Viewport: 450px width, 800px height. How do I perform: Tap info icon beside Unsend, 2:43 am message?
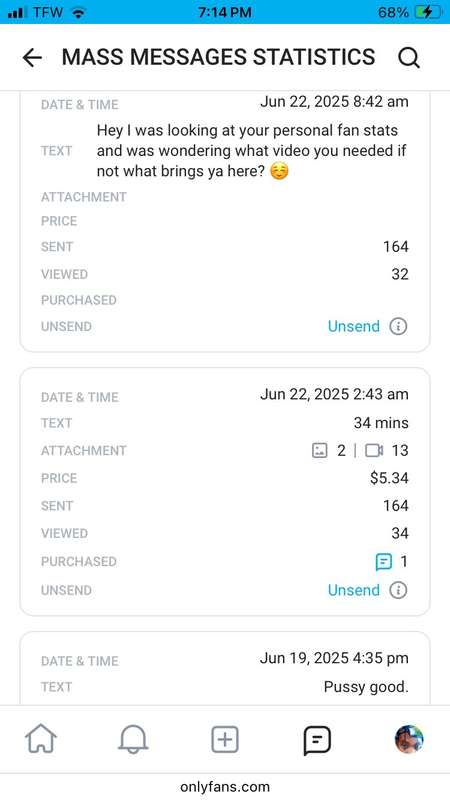tap(398, 590)
